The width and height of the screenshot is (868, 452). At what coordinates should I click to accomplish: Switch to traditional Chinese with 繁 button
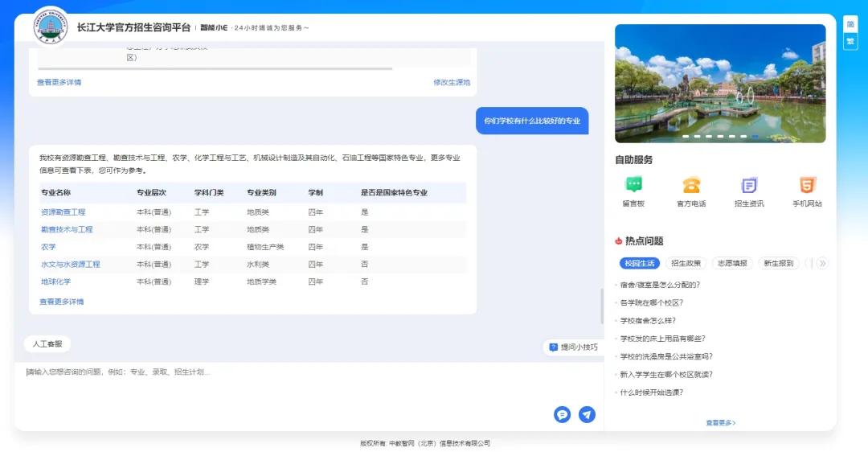[x=850, y=42]
